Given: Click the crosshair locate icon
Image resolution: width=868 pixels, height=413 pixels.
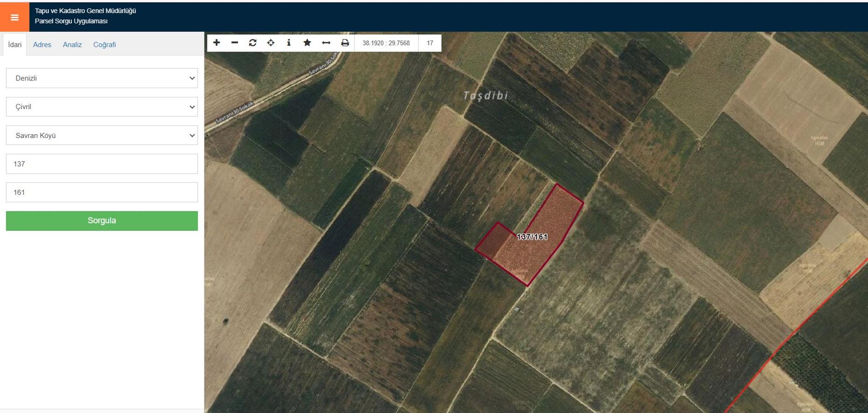Looking at the screenshot, I should tap(271, 43).
